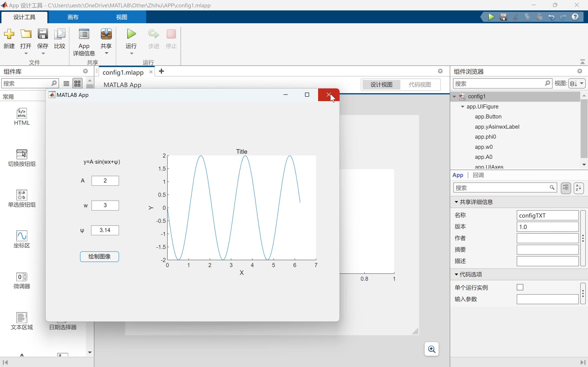Click the Compare (比较) icon
The image size is (588, 367).
pos(60,34)
